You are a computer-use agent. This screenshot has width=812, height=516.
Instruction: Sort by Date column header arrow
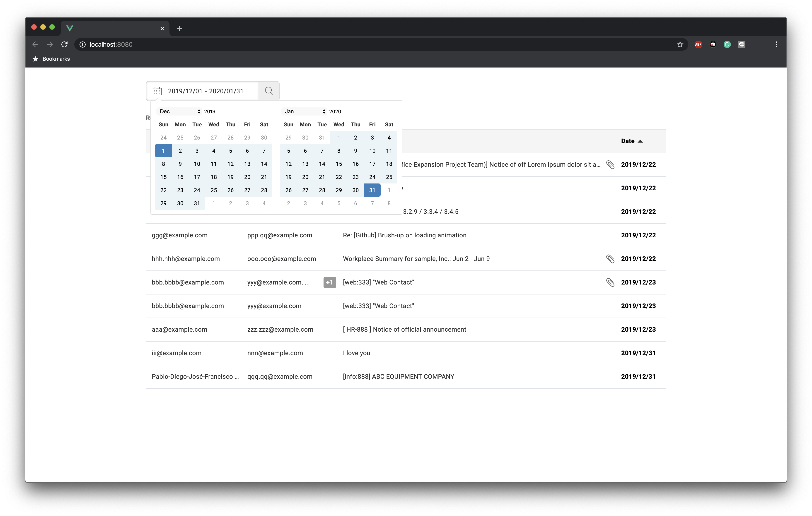[640, 141]
